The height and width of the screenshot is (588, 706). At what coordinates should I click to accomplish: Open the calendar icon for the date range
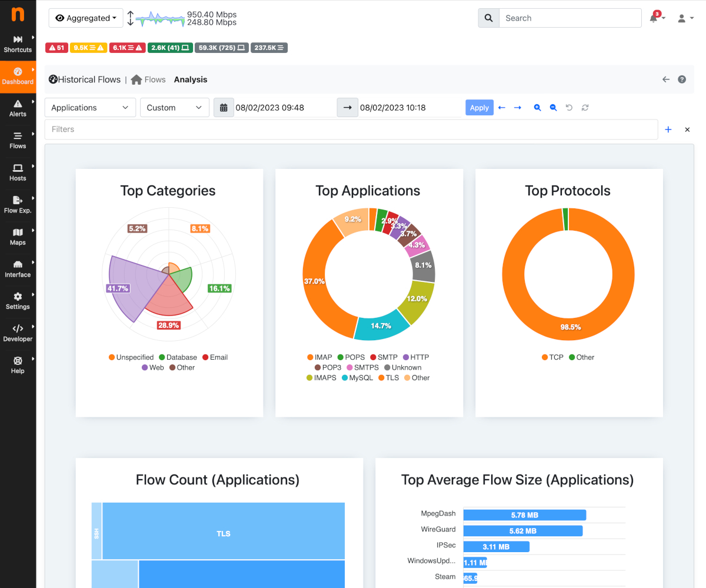[224, 107]
